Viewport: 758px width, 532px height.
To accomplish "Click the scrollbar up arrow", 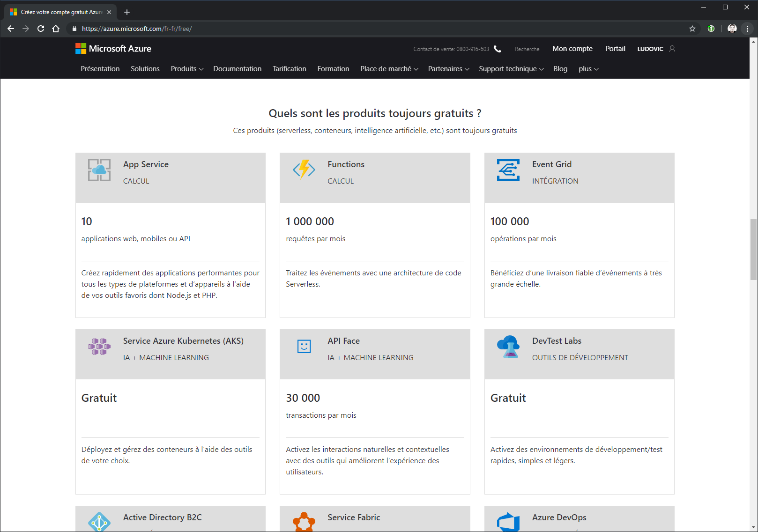I will pos(753,41).
